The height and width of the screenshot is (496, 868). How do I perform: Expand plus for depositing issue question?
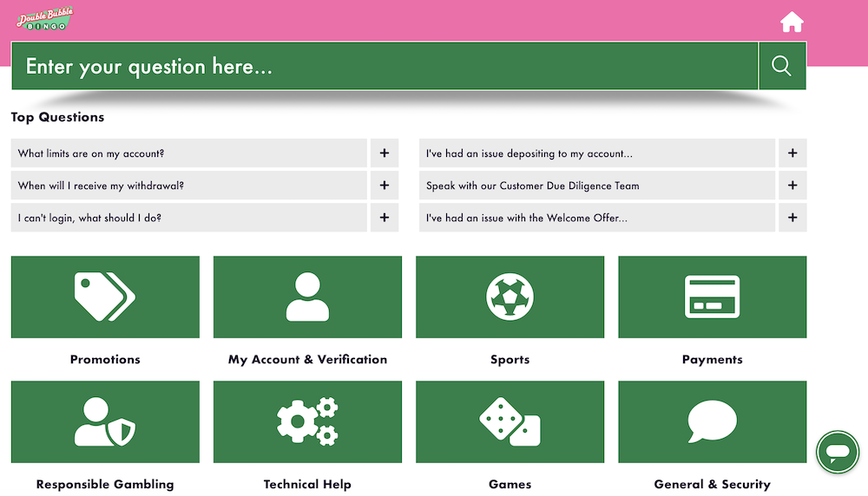pyautogui.click(x=792, y=153)
